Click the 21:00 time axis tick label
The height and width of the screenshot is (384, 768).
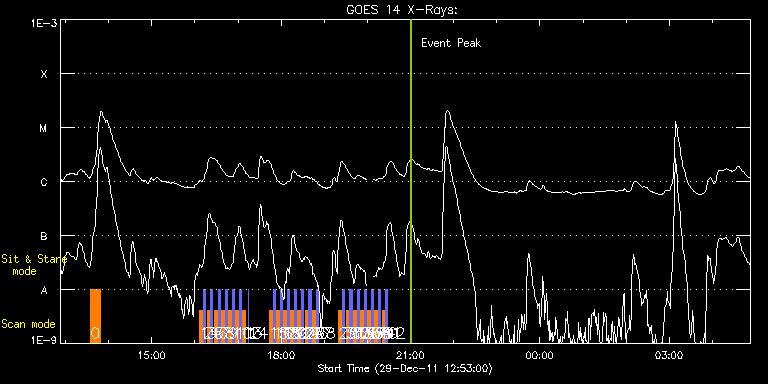click(x=410, y=355)
